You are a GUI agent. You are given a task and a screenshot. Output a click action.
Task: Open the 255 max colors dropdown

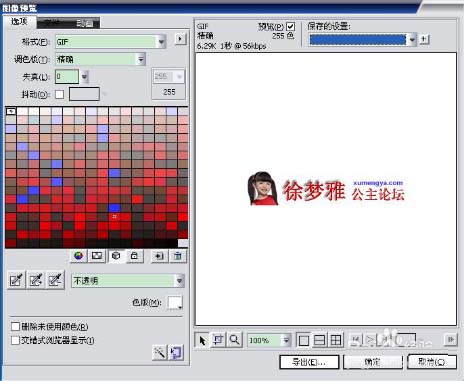pos(168,76)
